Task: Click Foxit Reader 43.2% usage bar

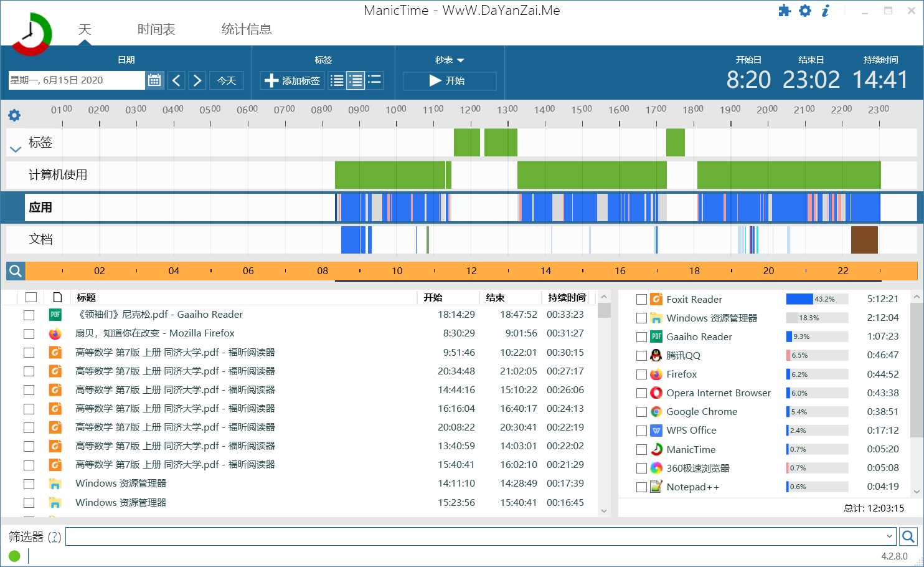Action: point(817,299)
